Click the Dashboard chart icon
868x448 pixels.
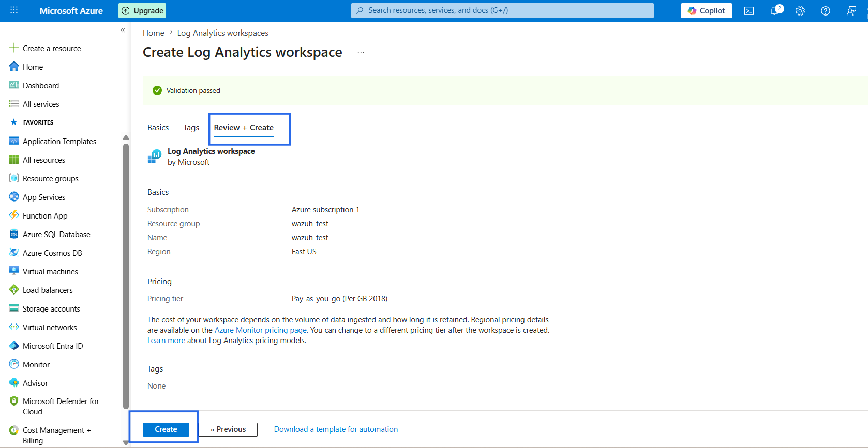[x=14, y=85]
